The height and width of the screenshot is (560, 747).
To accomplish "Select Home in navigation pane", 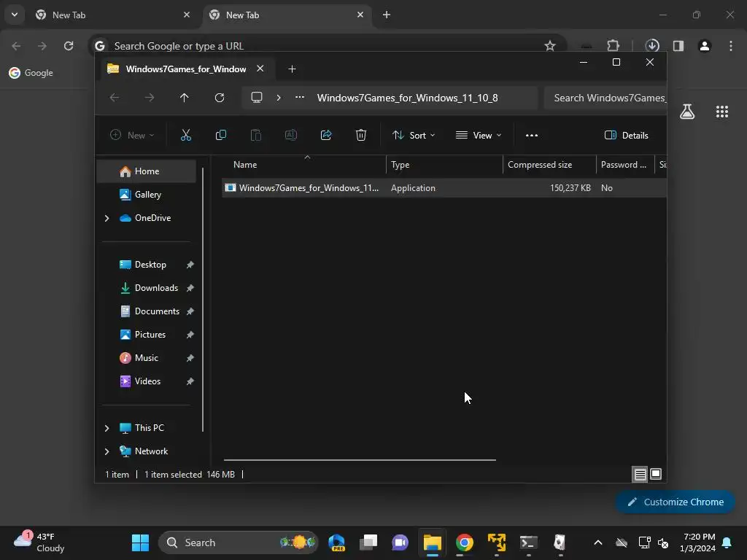I will (146, 171).
